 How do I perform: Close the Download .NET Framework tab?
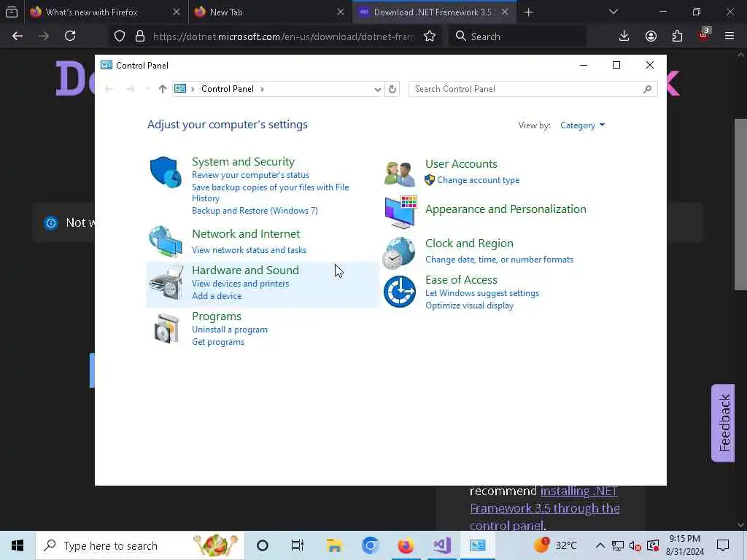505,12
